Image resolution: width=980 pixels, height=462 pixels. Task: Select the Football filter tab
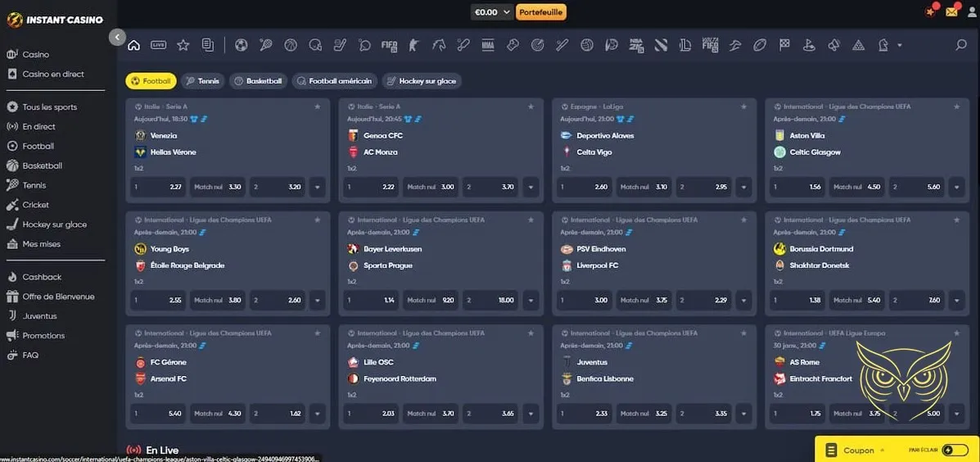151,80
